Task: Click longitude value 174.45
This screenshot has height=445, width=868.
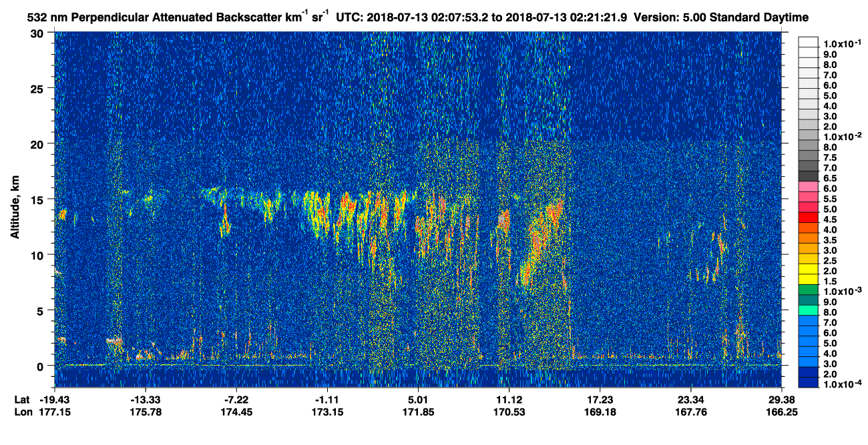Action: [x=236, y=412]
